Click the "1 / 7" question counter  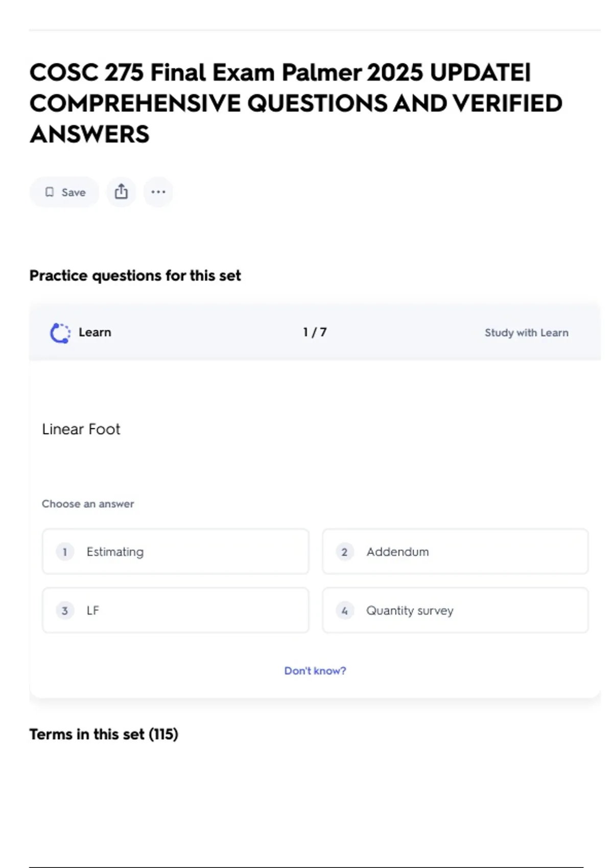(x=315, y=332)
